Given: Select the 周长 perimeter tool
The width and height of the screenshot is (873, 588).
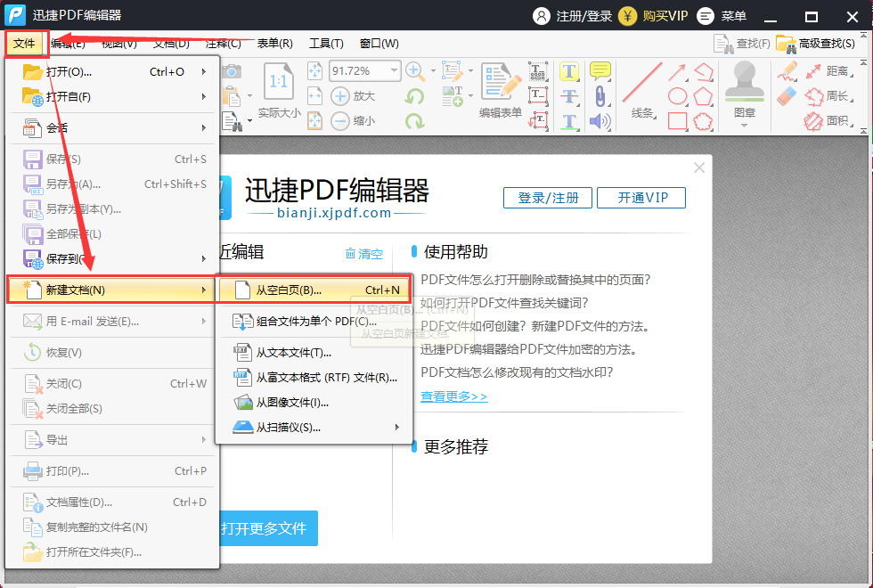Looking at the screenshot, I should coord(829,96).
